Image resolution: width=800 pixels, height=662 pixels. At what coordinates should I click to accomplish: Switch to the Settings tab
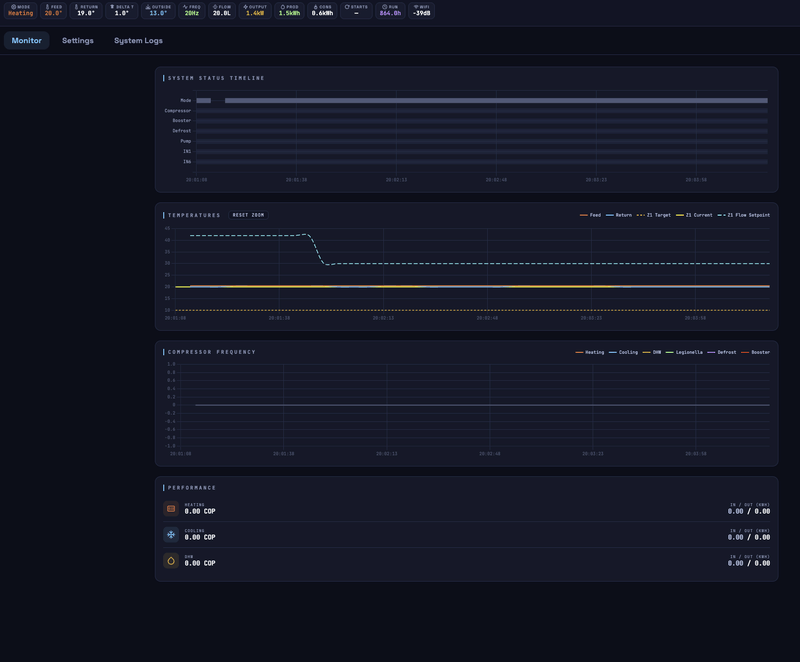pos(77,41)
